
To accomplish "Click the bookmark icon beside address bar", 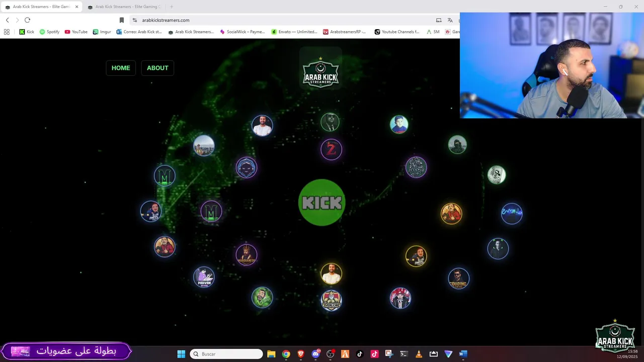I will click(121, 20).
